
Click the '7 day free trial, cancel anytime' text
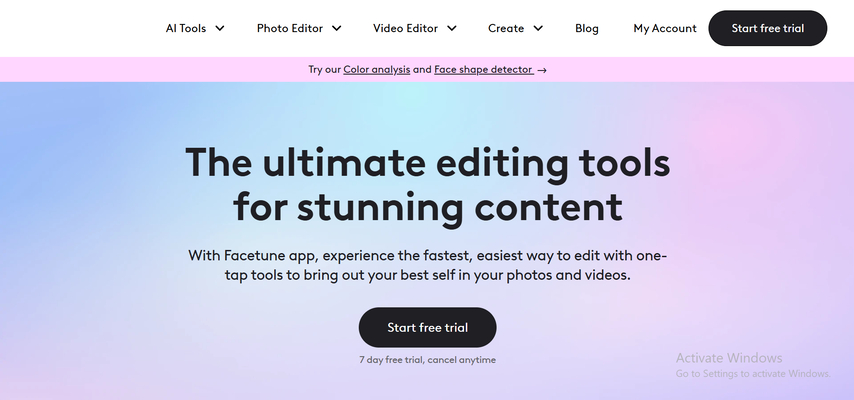(427, 360)
